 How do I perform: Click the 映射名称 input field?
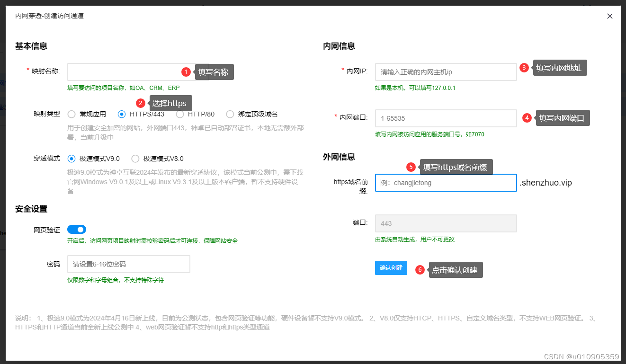point(138,72)
